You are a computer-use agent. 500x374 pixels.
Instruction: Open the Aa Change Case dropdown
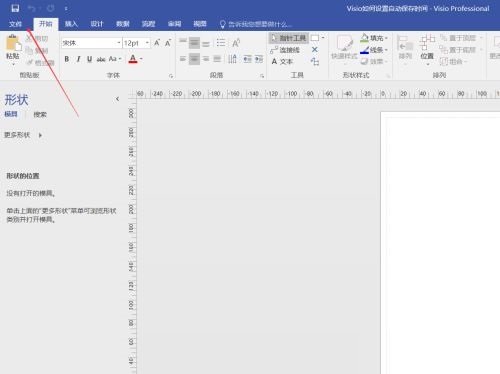click(x=115, y=59)
